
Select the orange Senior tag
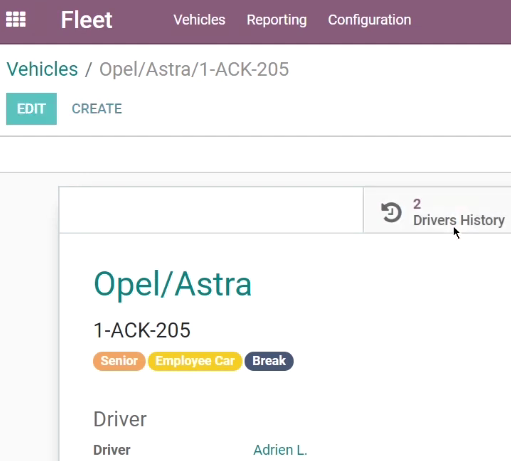tap(119, 361)
